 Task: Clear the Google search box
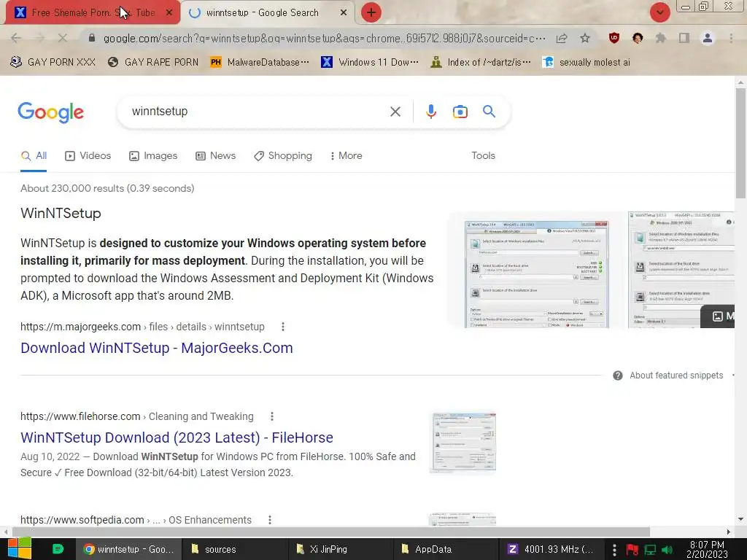[395, 112]
